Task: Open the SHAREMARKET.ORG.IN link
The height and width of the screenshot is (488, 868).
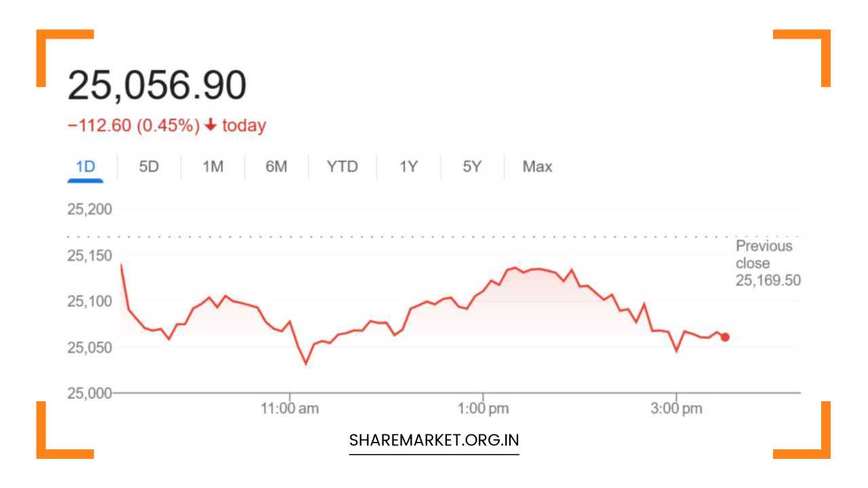Action: [x=434, y=441]
